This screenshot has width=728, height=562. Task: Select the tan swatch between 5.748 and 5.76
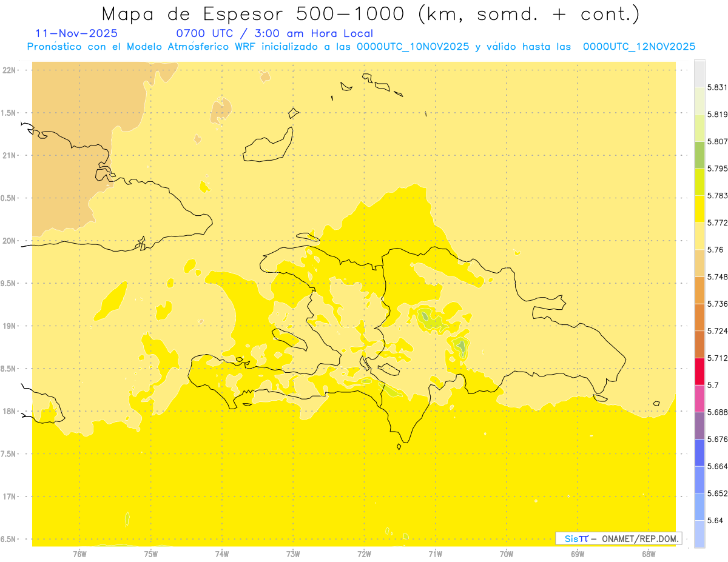699,263
